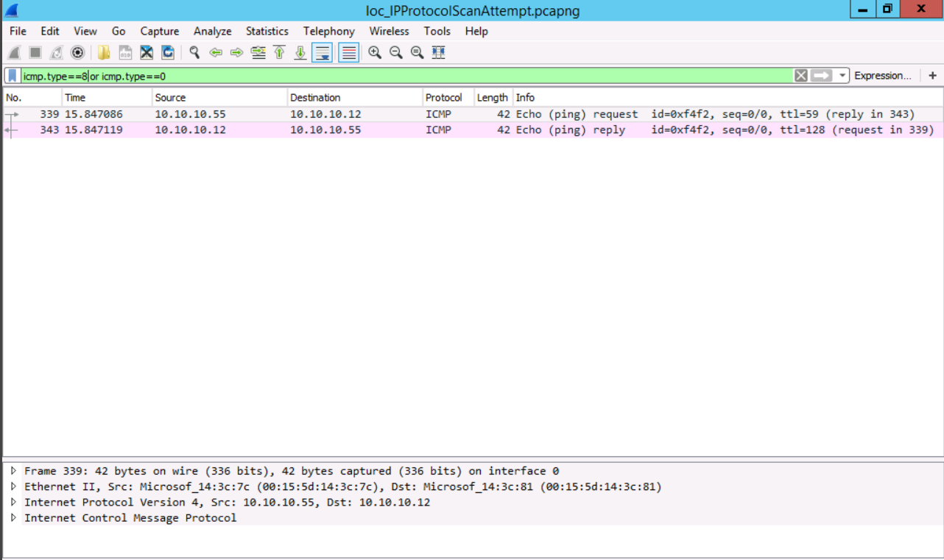
Task: Save this capture file icon
Action: click(125, 52)
